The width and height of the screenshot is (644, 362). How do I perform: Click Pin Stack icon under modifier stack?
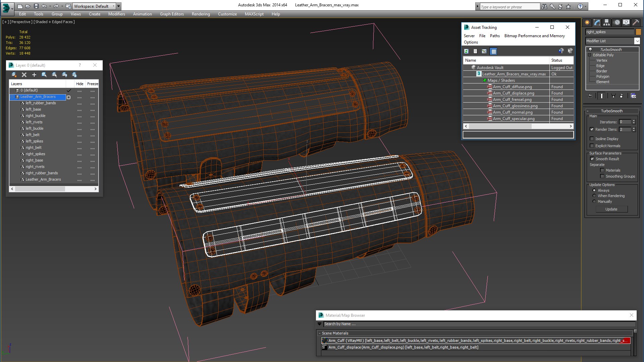[x=590, y=96]
